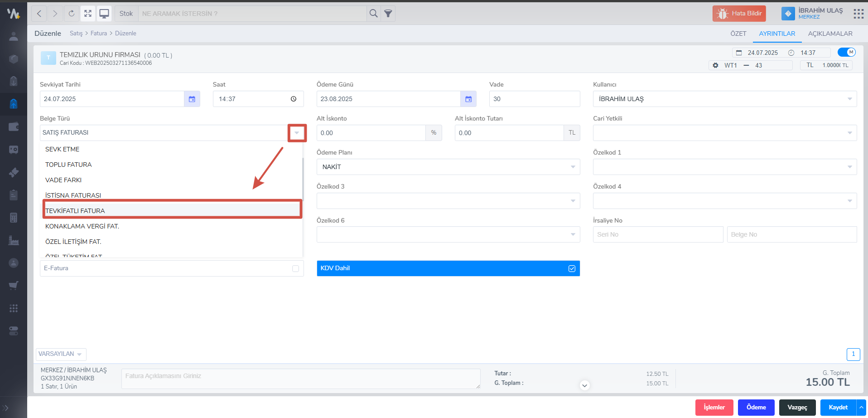The image size is (868, 418).
Task: Enable the E-Fatura checkbox
Action: tap(295, 268)
